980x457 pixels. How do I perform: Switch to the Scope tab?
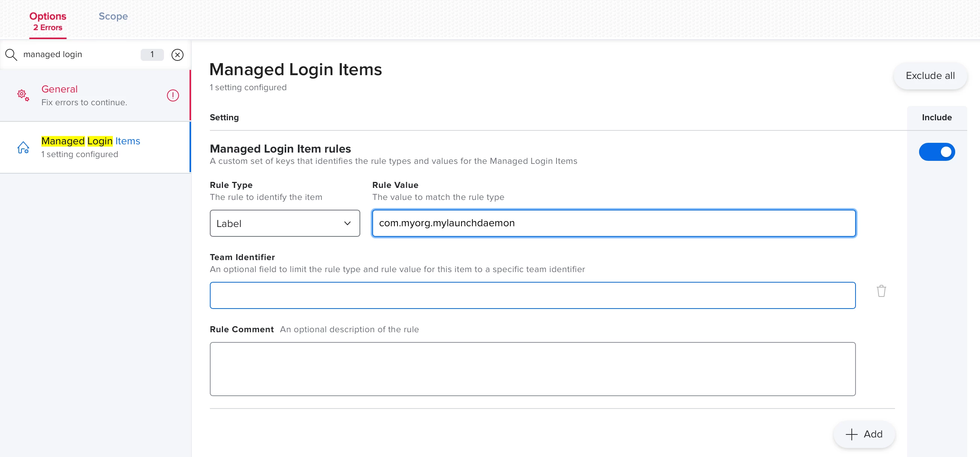coord(113,17)
